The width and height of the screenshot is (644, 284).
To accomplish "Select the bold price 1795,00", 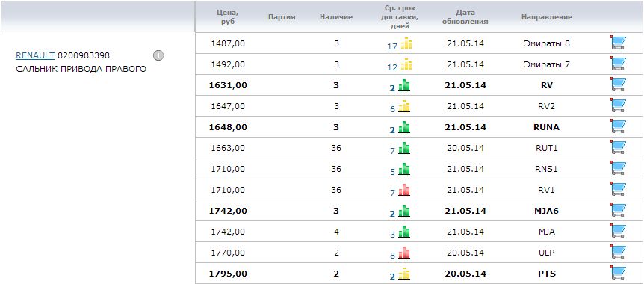I will click(228, 274).
